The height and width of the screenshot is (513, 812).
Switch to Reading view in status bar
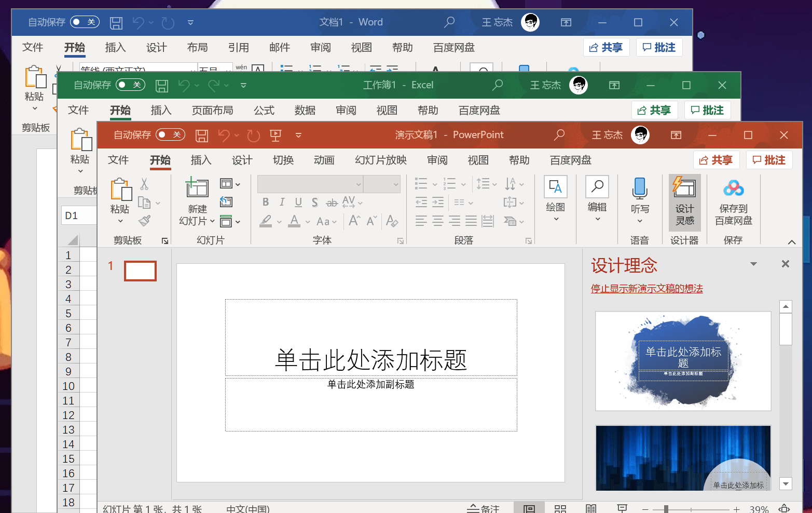point(591,509)
